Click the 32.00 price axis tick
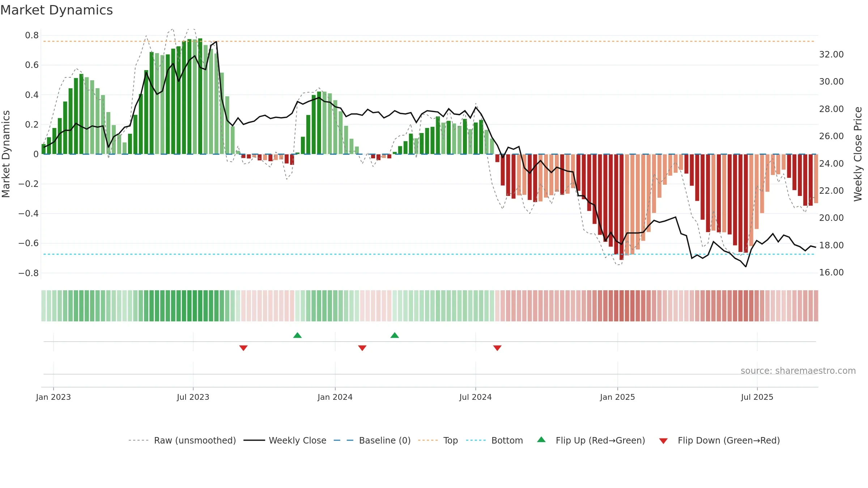This screenshot has width=868, height=488. [831, 55]
